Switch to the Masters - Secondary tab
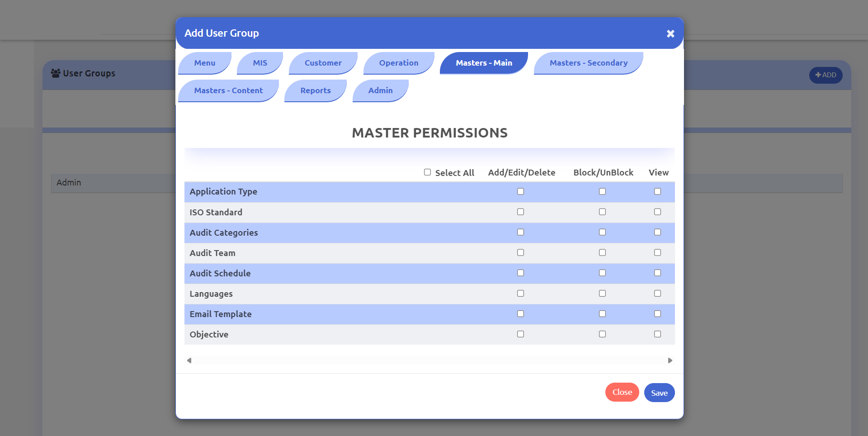868x436 pixels. [x=588, y=63]
